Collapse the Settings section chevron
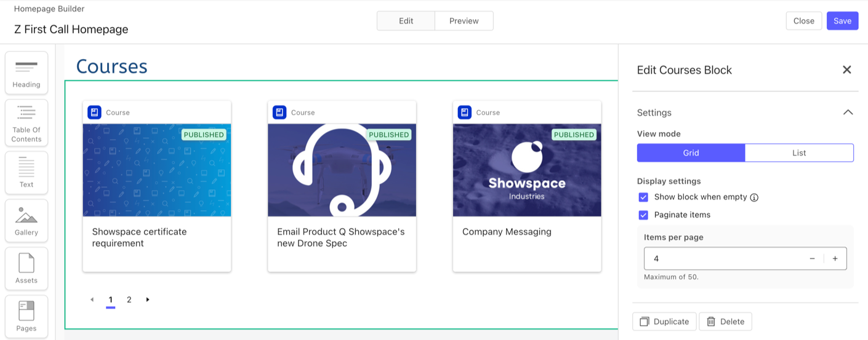The height and width of the screenshot is (340, 868). pyautogui.click(x=848, y=113)
